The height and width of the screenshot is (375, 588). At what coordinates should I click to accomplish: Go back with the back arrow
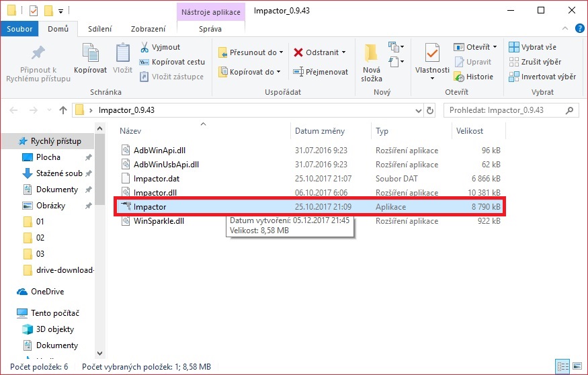coord(13,110)
